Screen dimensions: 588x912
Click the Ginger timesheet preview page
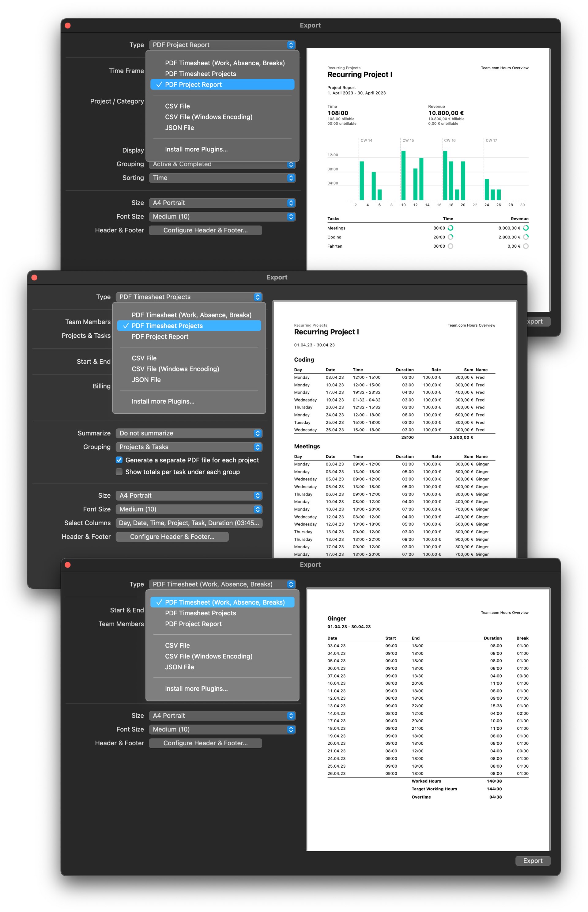pyautogui.click(x=428, y=720)
